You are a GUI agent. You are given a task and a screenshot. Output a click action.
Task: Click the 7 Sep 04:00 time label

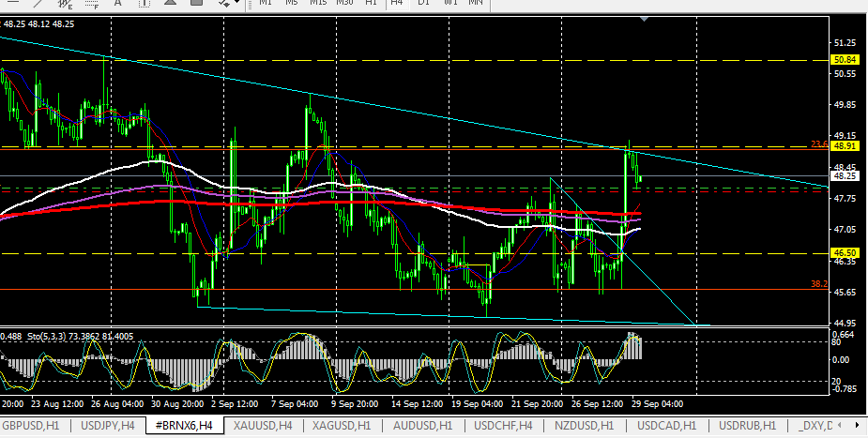pos(296,403)
